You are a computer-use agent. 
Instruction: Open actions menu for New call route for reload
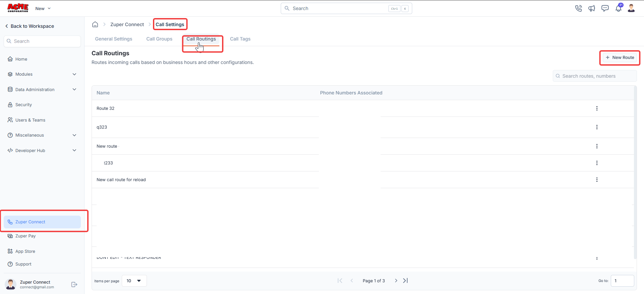click(597, 180)
